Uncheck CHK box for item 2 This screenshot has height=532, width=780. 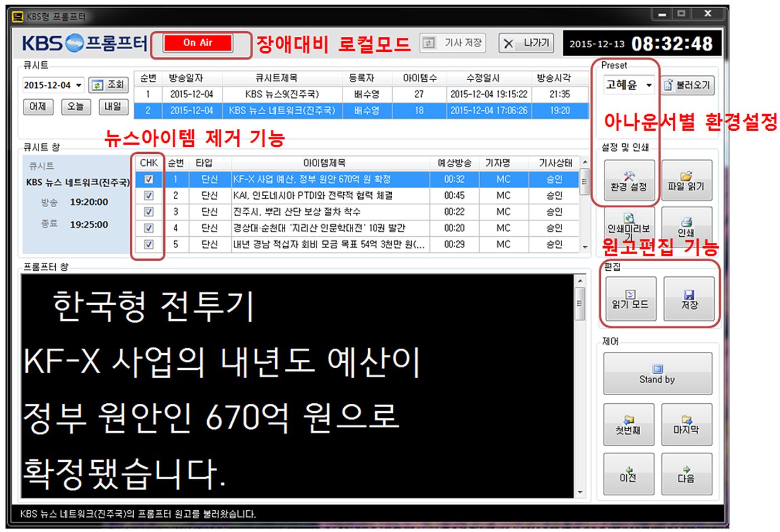pos(149,196)
